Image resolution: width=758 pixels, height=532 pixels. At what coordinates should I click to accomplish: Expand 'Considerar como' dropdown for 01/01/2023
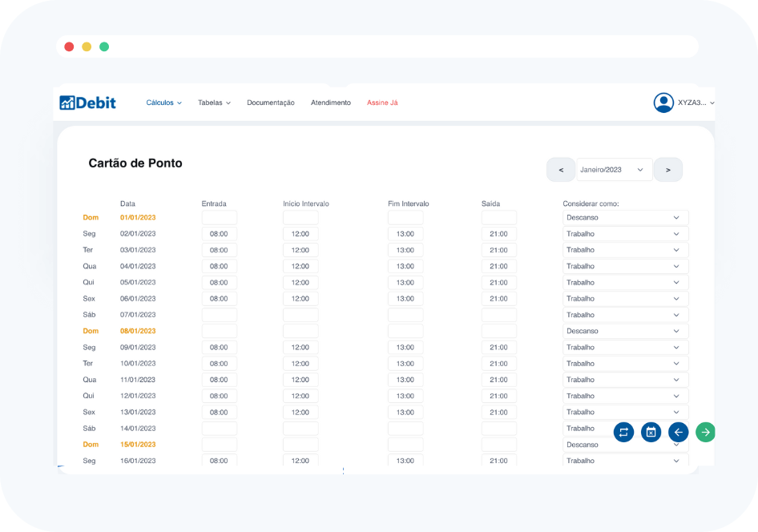click(x=625, y=218)
